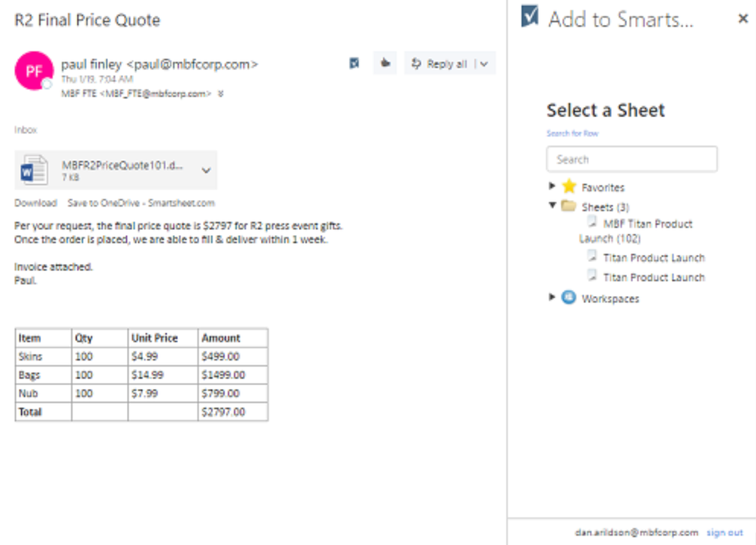Click the $1499.00 amount cell
756x545 pixels.
click(233, 375)
